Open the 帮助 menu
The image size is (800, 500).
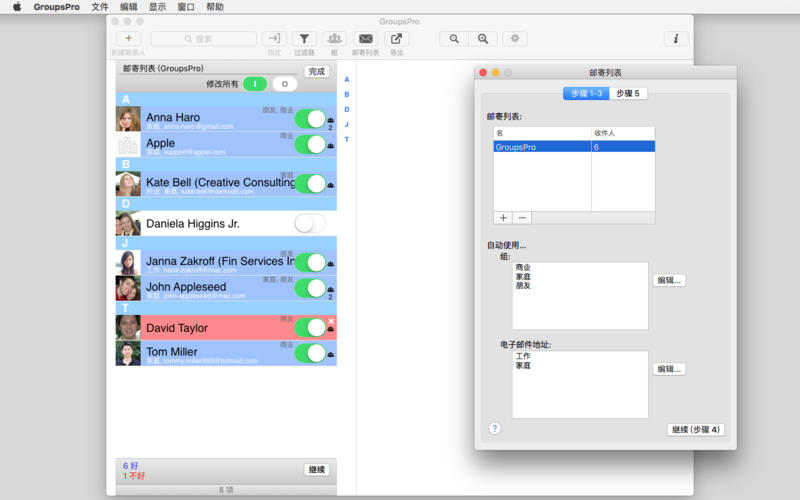tap(215, 7)
